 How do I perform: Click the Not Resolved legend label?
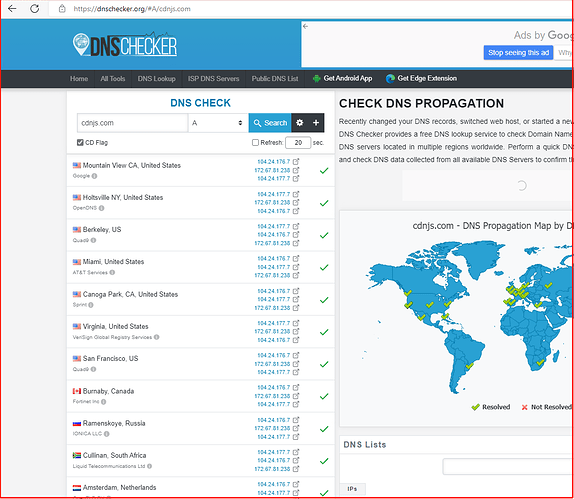point(551,407)
